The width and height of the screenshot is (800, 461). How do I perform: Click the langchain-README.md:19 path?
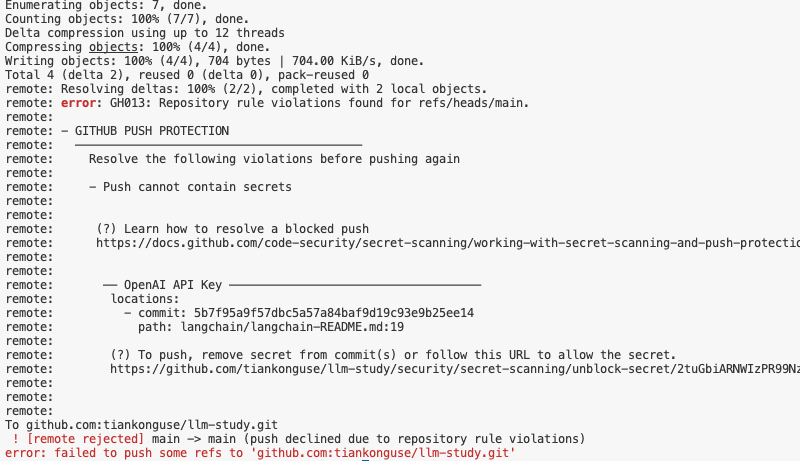click(x=292, y=327)
